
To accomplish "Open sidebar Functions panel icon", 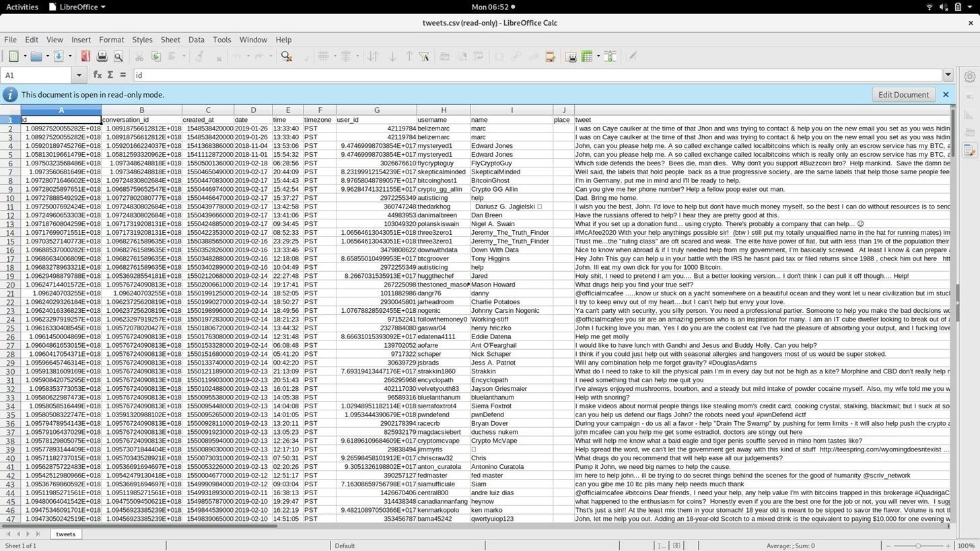I will point(970,151).
